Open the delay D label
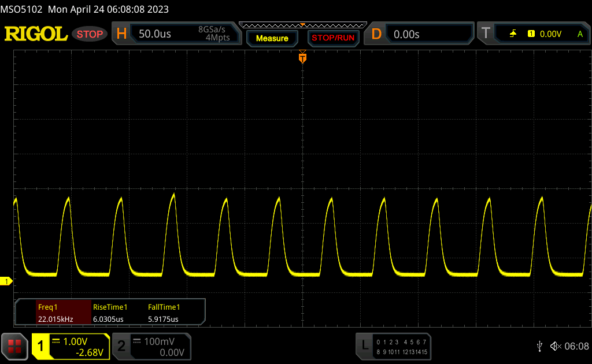The image size is (592, 364). click(376, 34)
